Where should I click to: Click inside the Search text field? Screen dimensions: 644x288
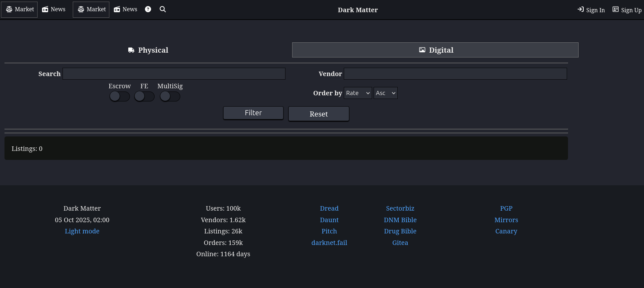pos(174,74)
